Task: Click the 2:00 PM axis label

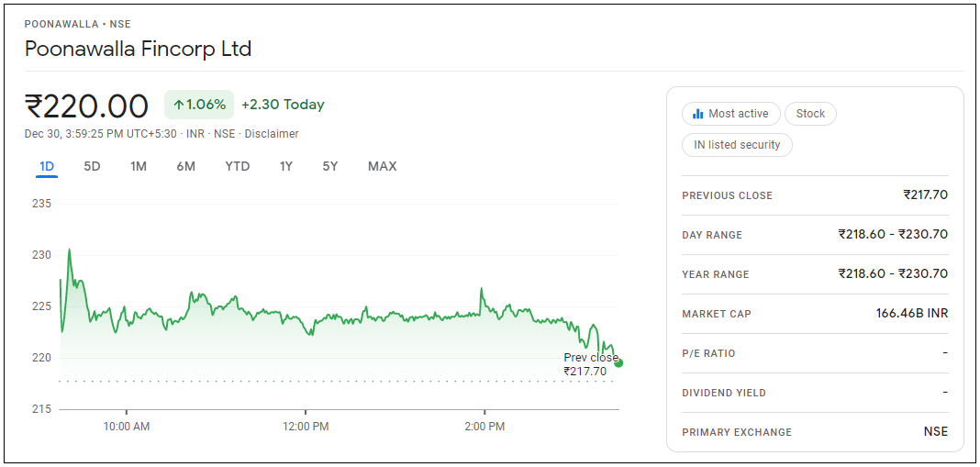Action: click(484, 427)
